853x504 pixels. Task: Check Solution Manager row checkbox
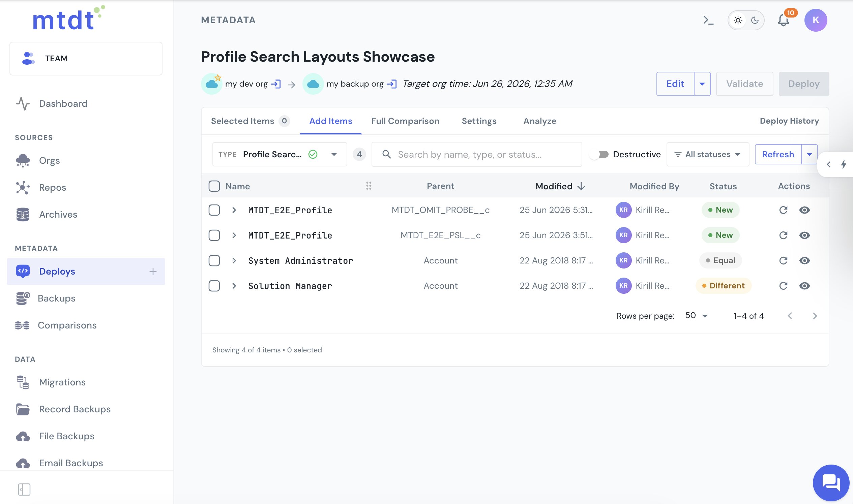tap(214, 286)
